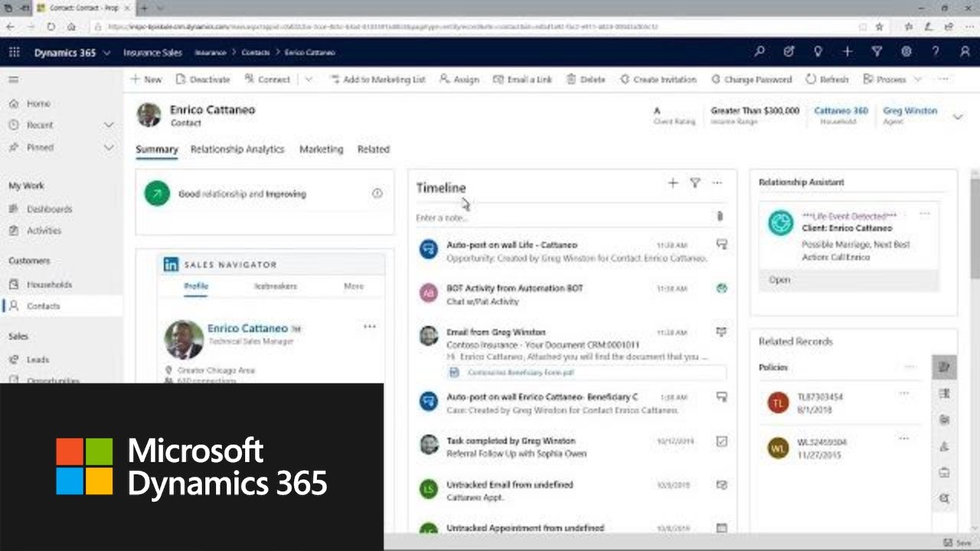Viewport: 980px width, 551px height.
Task: Click the Refresh command
Action: pos(827,80)
